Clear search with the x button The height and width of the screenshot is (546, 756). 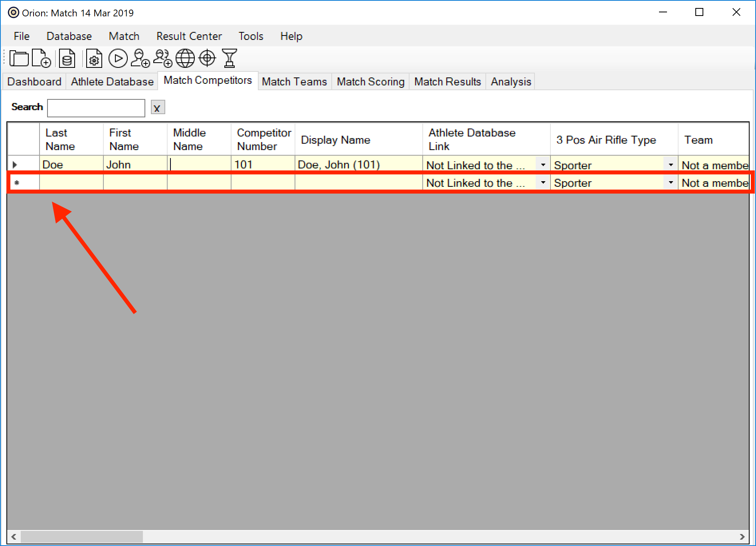157,108
